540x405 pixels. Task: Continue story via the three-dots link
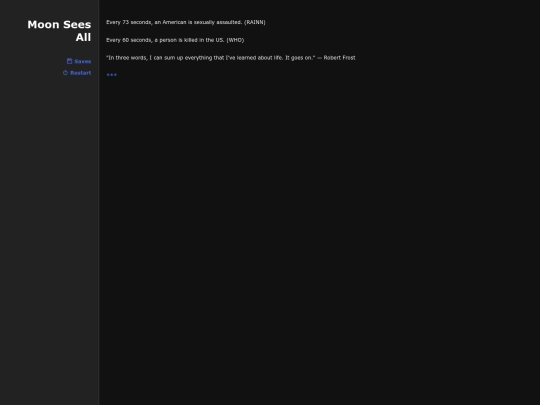coord(112,74)
